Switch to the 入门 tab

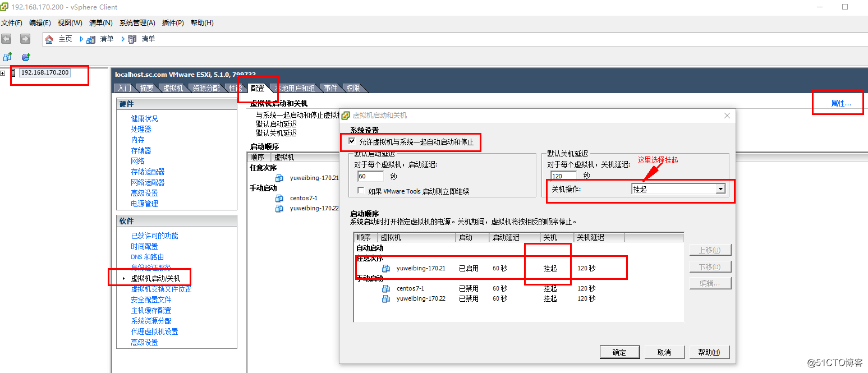coord(125,88)
